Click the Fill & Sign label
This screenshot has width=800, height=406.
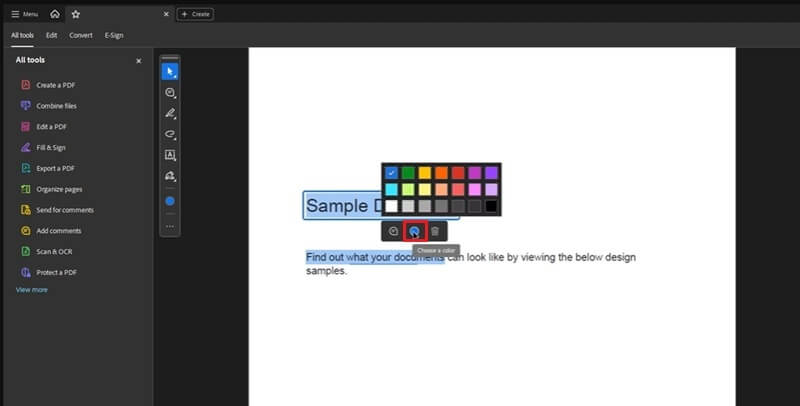coord(51,147)
